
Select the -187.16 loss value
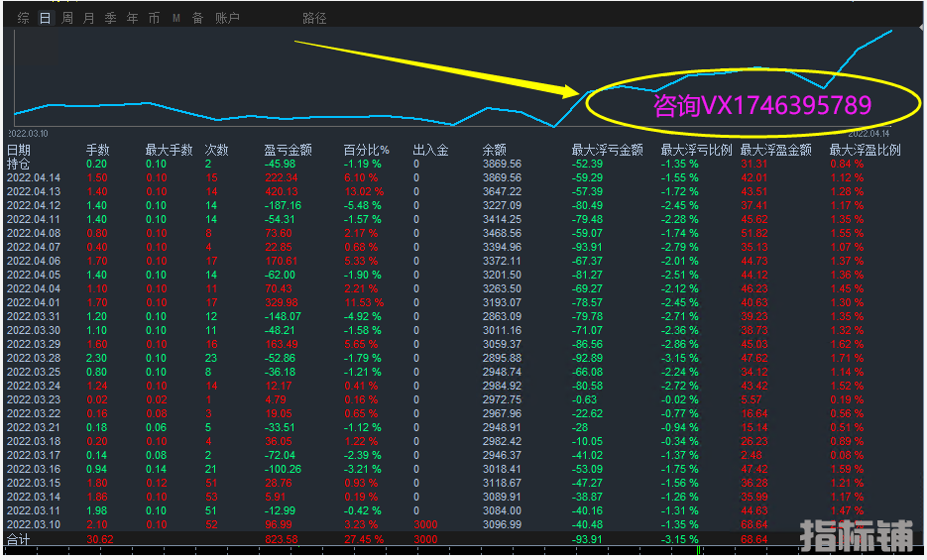(283, 205)
